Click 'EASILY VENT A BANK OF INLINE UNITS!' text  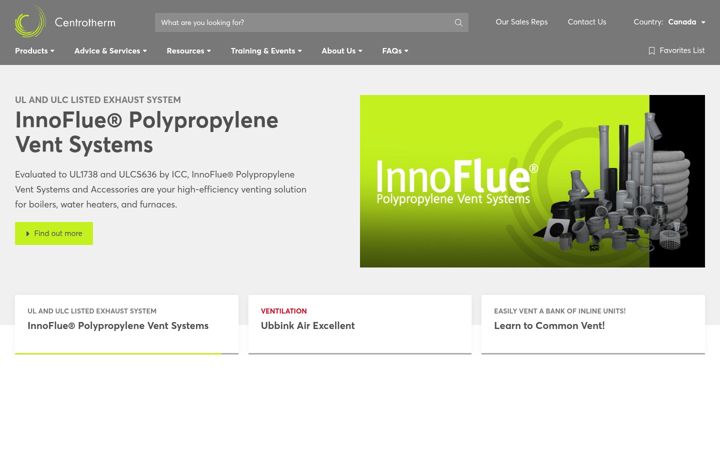560,311
